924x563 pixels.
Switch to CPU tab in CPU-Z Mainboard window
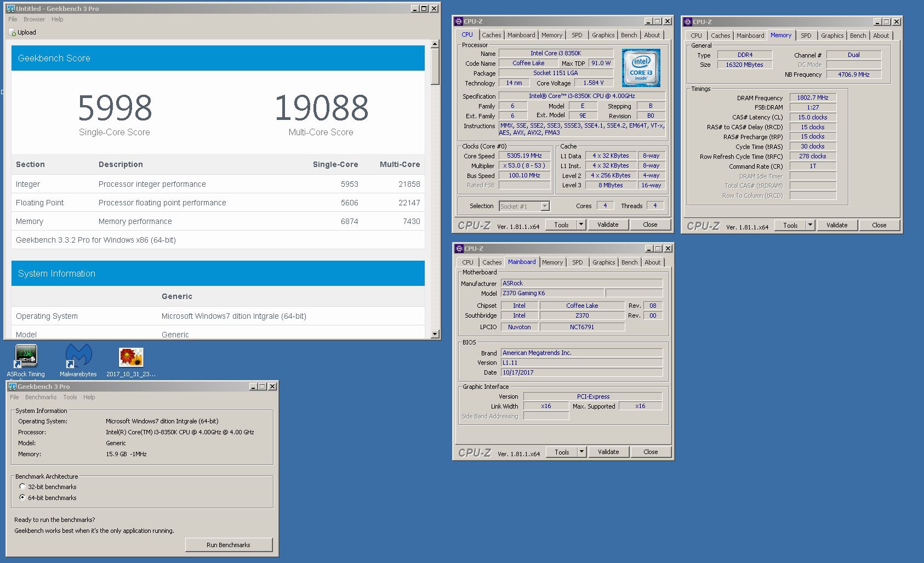(467, 262)
